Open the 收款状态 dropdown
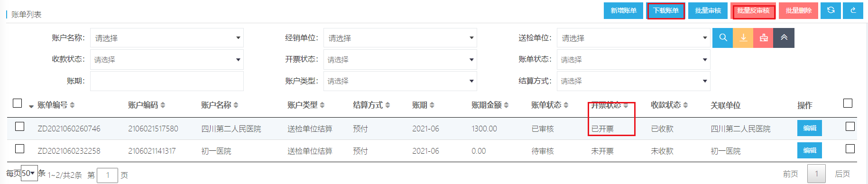The width and height of the screenshot is (868, 184). coord(167,60)
